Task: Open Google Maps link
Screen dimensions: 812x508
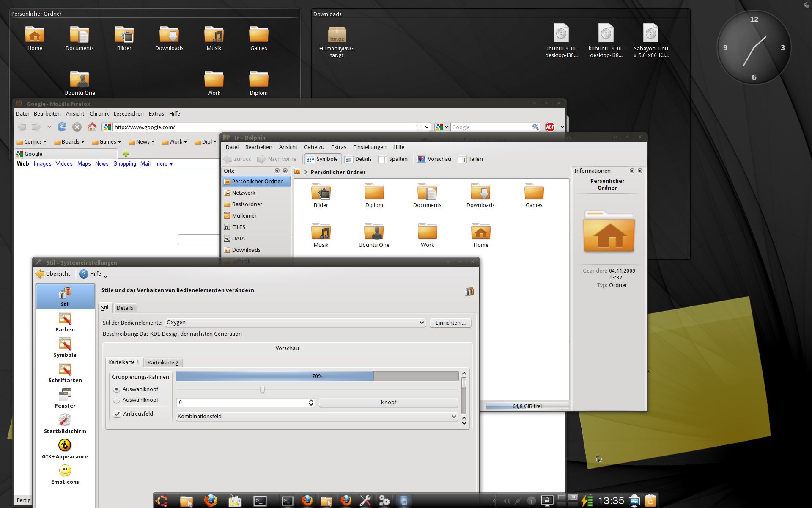Action: point(84,164)
